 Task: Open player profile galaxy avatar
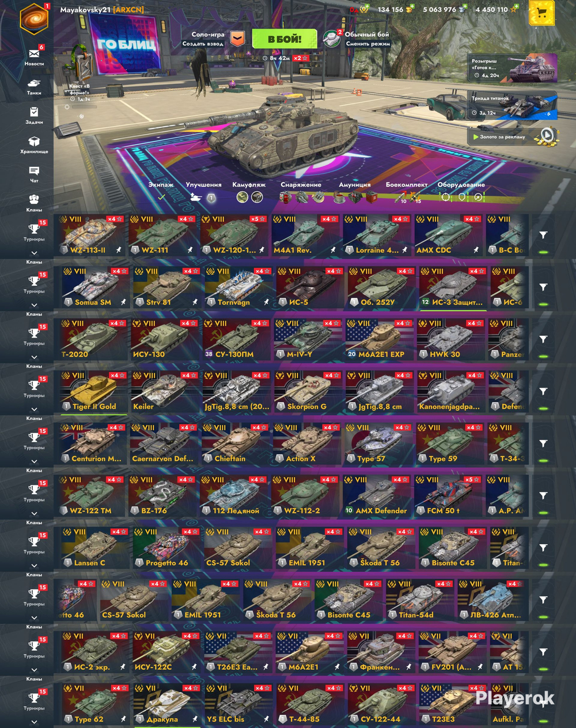33,18
